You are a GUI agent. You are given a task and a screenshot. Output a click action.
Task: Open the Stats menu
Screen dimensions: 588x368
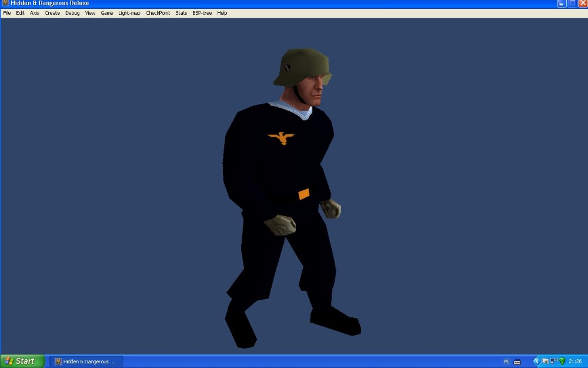pyautogui.click(x=181, y=13)
